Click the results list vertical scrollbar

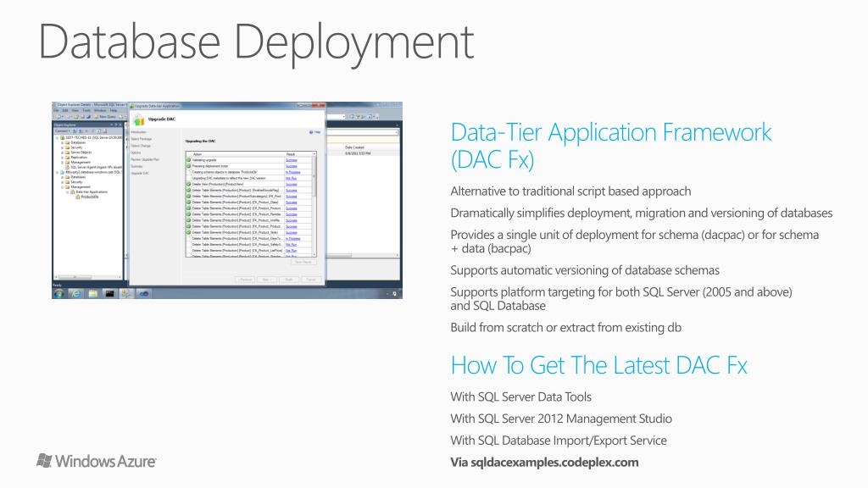click(314, 205)
